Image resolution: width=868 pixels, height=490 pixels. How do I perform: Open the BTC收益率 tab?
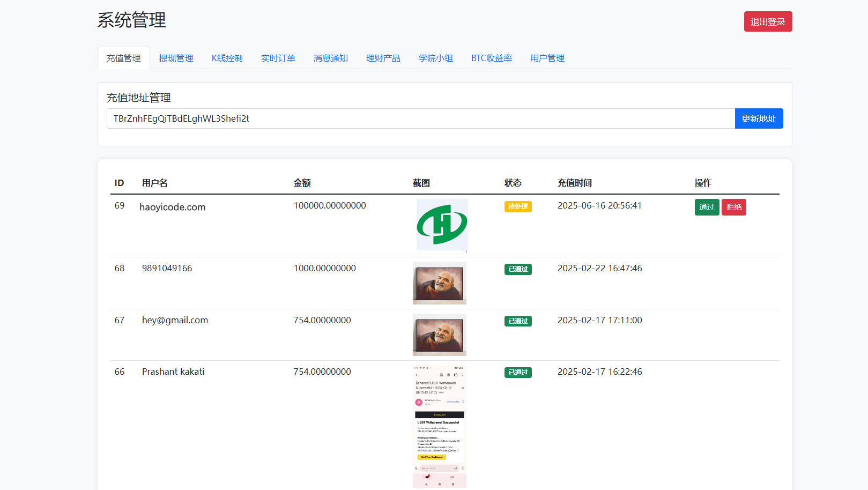click(492, 58)
